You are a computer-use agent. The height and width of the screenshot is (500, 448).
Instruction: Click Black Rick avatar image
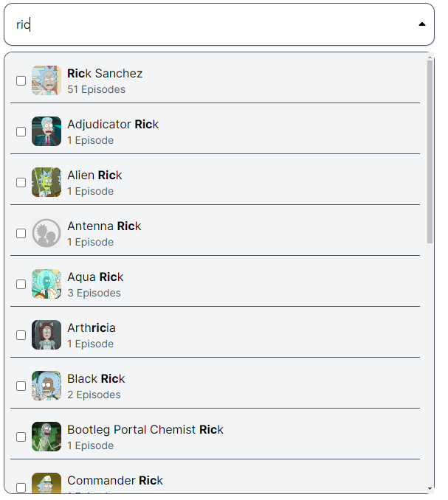tap(46, 386)
